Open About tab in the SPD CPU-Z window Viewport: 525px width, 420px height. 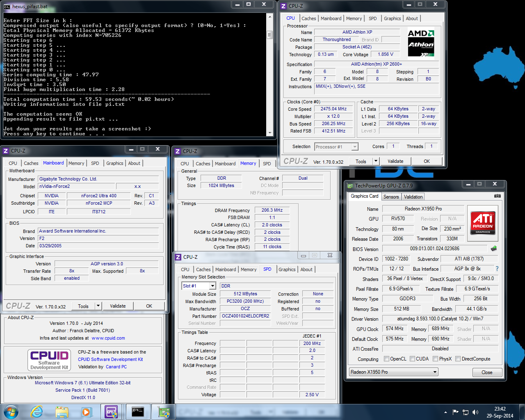[306, 269]
